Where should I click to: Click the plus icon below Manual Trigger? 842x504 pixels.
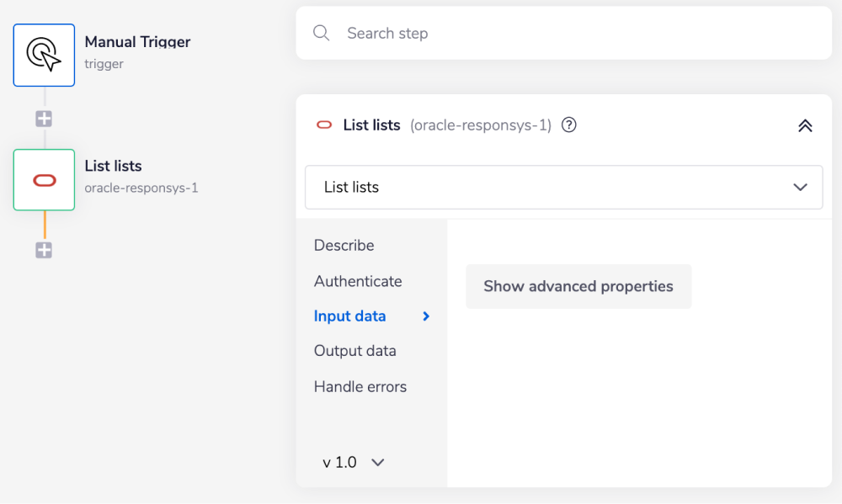[43, 118]
